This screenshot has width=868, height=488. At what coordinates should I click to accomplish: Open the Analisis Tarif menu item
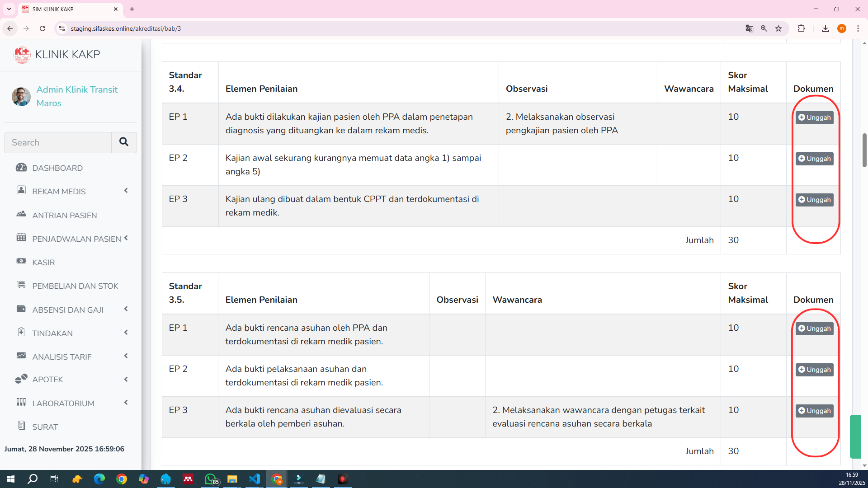(62, 357)
